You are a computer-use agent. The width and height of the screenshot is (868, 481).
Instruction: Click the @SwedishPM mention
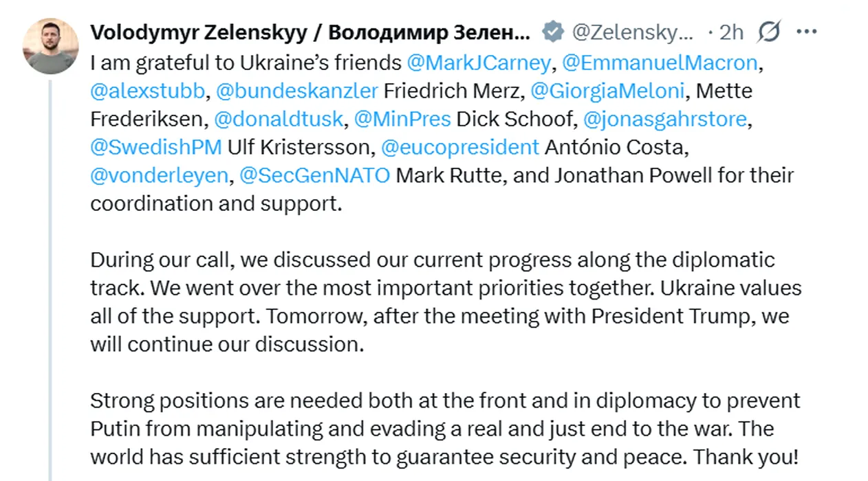156,147
